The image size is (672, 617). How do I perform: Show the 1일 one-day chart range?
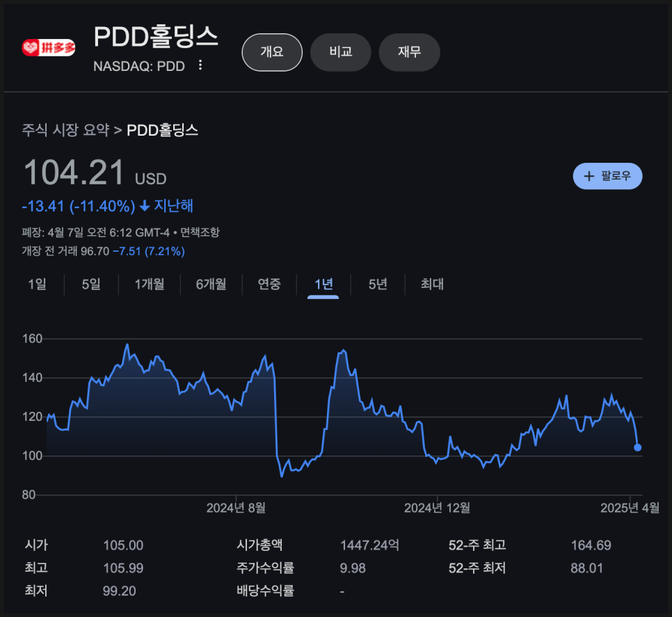(38, 284)
